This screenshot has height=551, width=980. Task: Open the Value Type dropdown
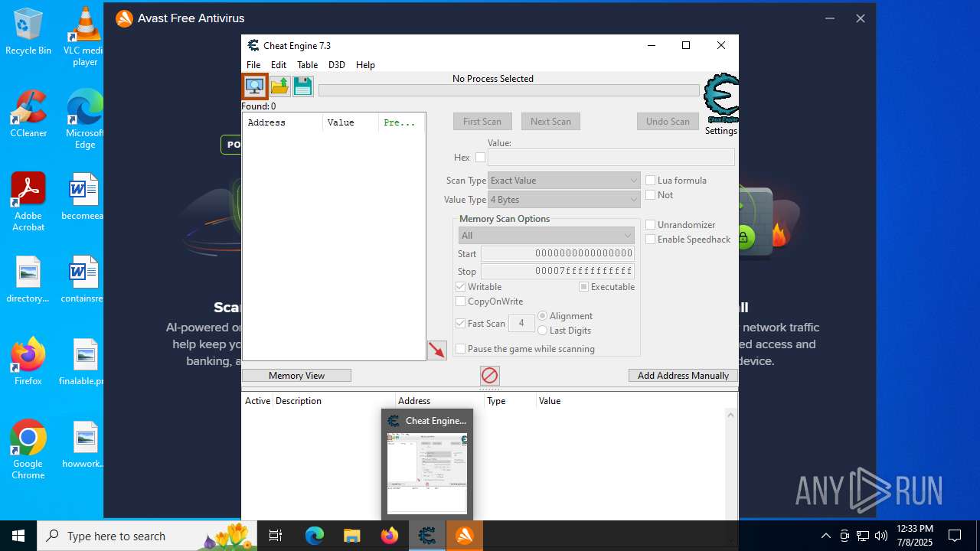564,200
